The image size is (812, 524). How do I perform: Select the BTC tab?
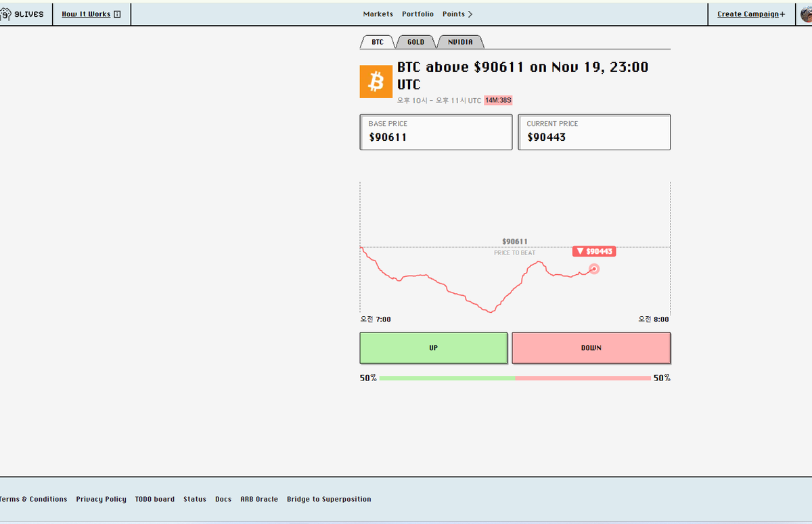pyautogui.click(x=378, y=42)
